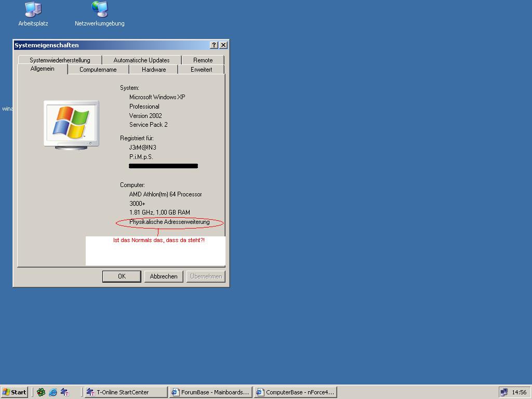Click the '3000+' processor model text

[137, 204]
